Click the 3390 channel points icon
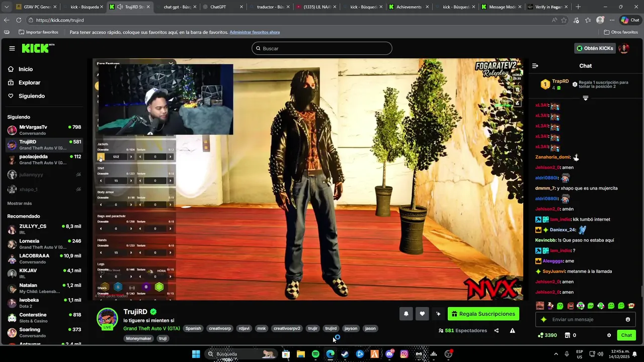644x362 pixels. click(541, 335)
